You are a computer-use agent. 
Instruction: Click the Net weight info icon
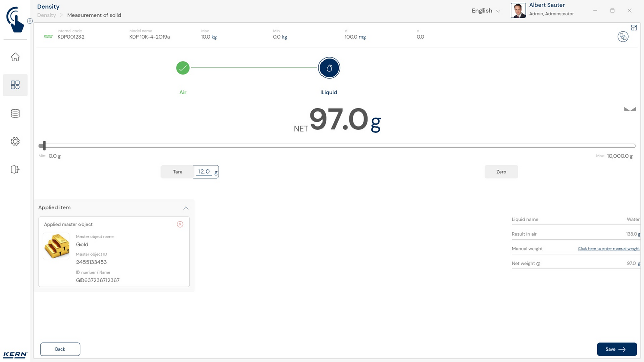pos(538,264)
